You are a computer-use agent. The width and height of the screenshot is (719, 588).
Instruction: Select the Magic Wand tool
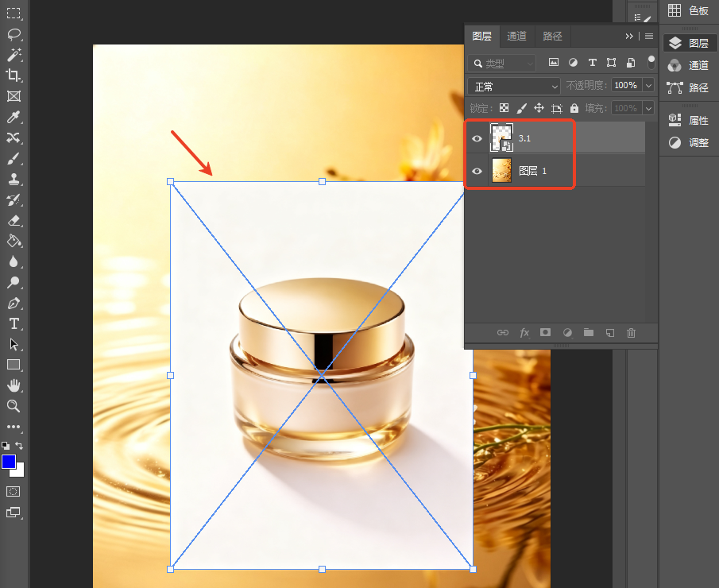click(x=14, y=55)
